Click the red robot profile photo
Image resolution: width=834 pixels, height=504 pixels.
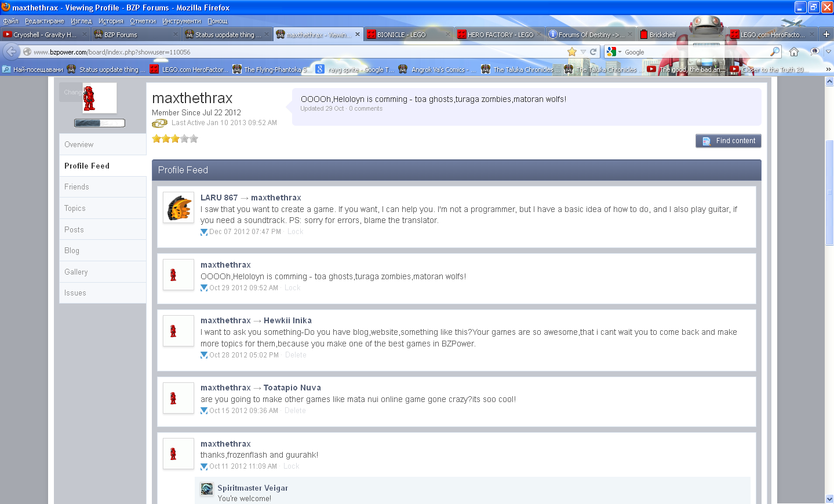point(100,98)
